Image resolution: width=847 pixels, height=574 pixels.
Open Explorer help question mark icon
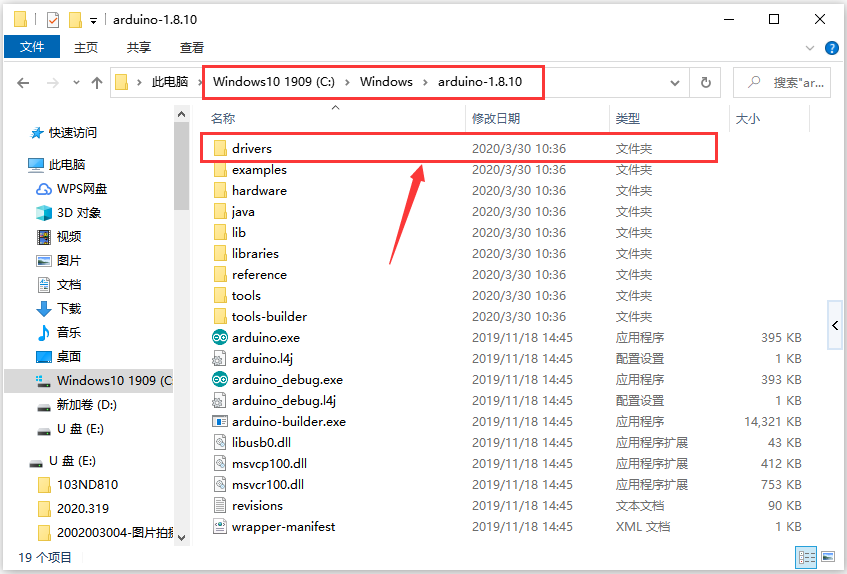tap(832, 48)
